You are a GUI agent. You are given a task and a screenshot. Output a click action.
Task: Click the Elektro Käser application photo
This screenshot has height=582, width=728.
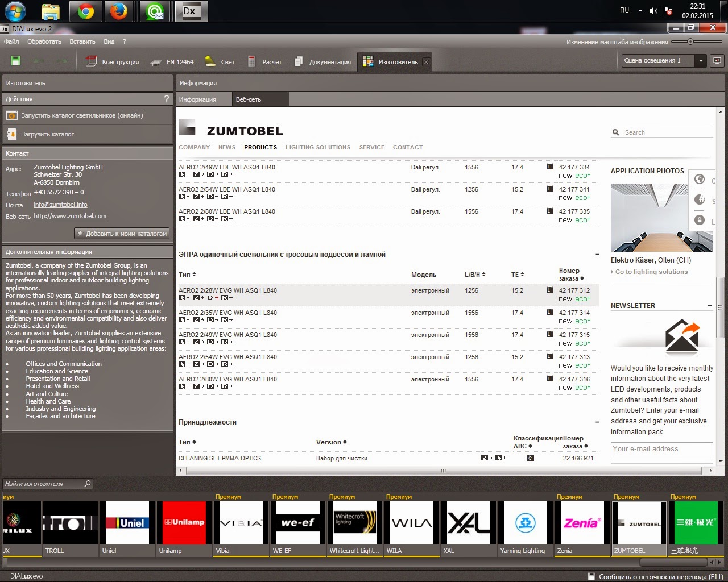662,218
